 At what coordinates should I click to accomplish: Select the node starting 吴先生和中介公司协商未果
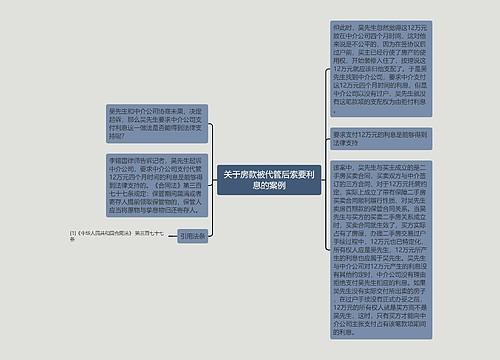[157, 124]
